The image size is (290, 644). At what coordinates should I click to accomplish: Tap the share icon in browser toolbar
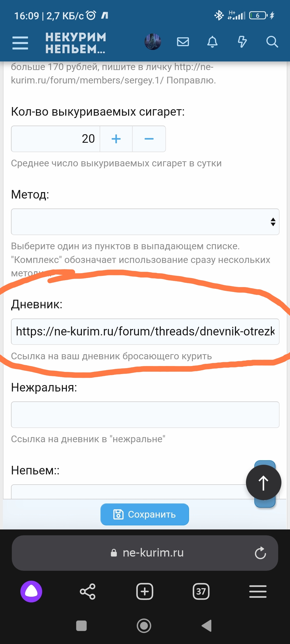coord(88,592)
